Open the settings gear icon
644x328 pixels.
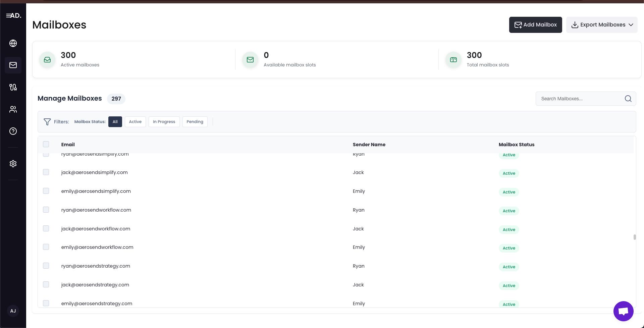click(13, 164)
